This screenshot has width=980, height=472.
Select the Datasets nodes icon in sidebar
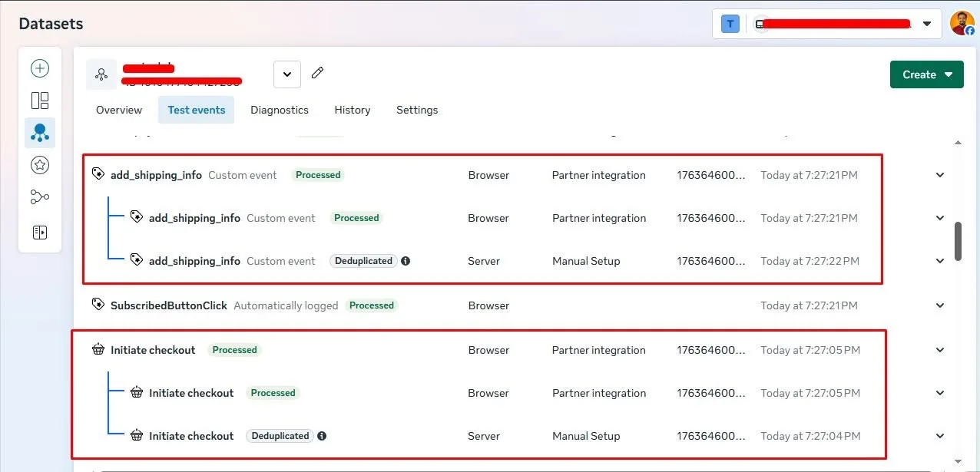click(x=40, y=133)
